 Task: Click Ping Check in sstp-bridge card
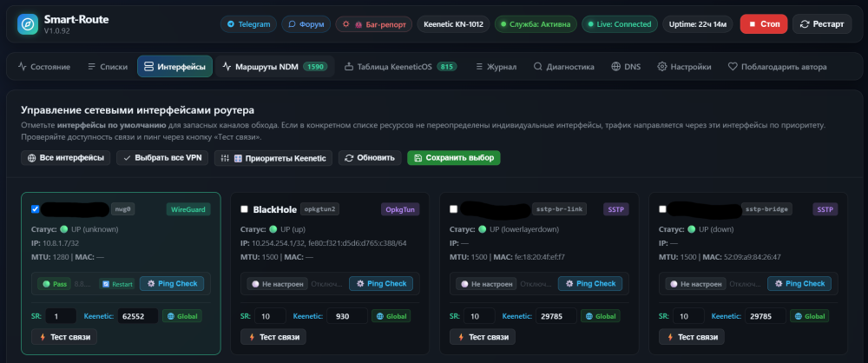coord(799,284)
